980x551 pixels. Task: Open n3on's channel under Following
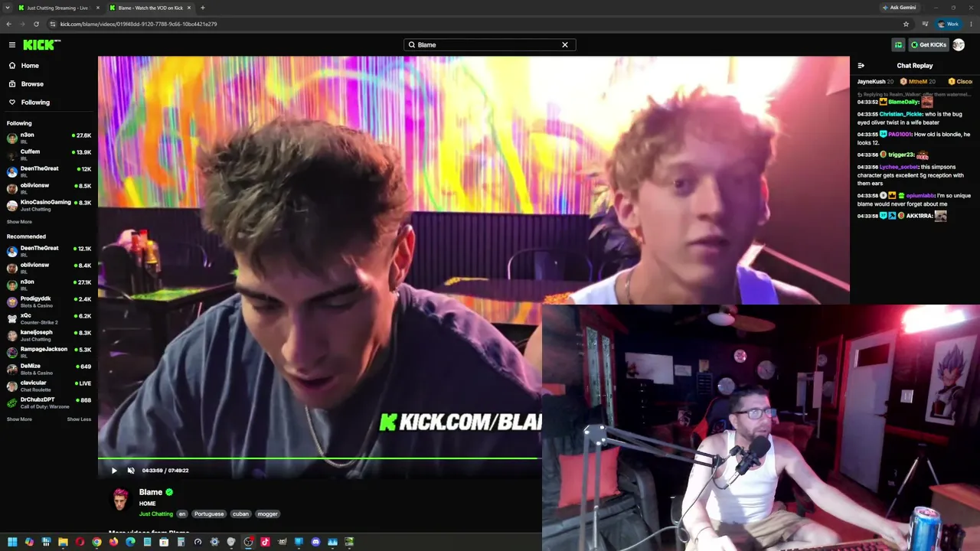point(49,138)
